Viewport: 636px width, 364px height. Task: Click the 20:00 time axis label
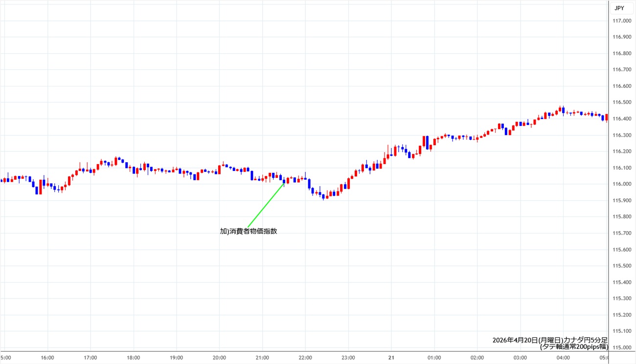[219, 357]
